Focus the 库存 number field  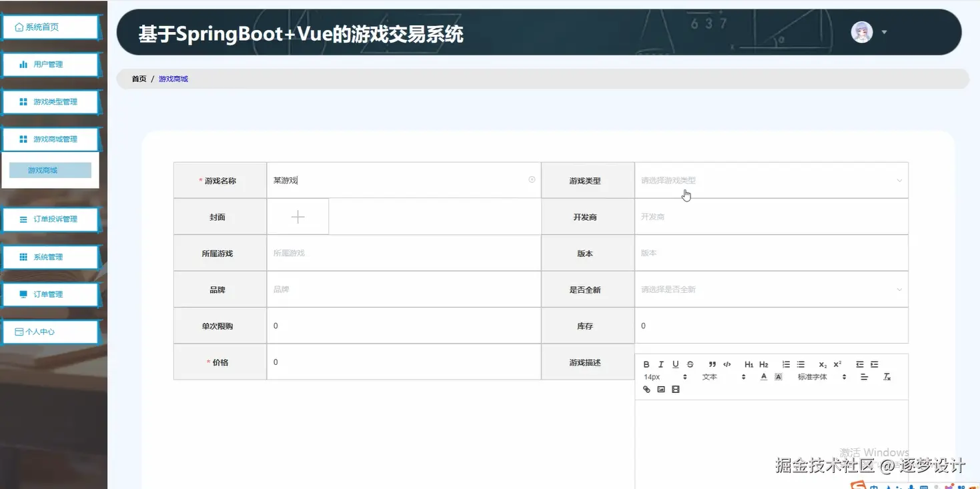point(771,326)
